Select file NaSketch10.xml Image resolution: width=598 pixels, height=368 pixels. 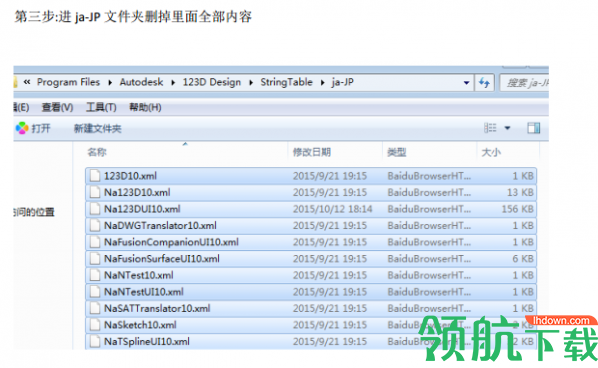pyautogui.click(x=311, y=325)
